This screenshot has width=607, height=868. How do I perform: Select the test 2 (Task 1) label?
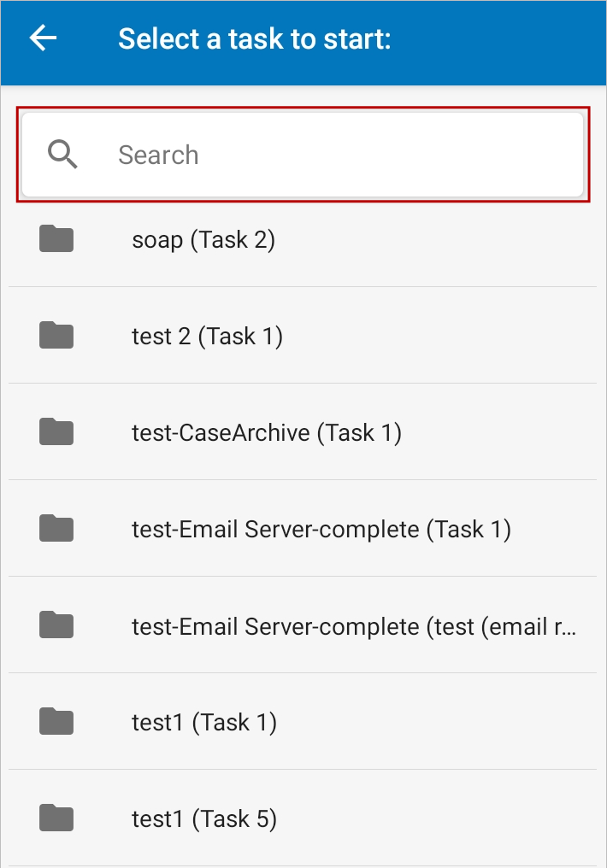(207, 337)
